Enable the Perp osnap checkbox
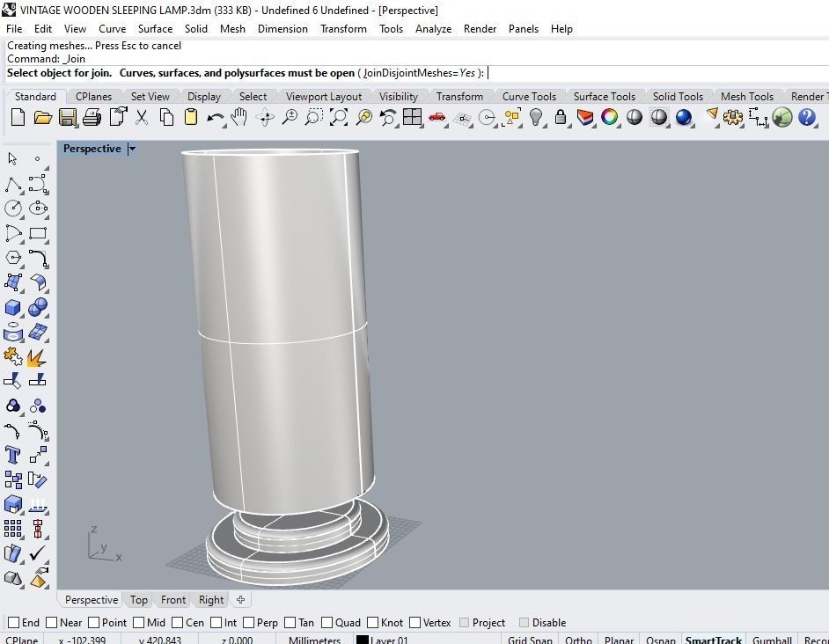Screen dimensions: 829x644 pyautogui.click(x=248, y=622)
